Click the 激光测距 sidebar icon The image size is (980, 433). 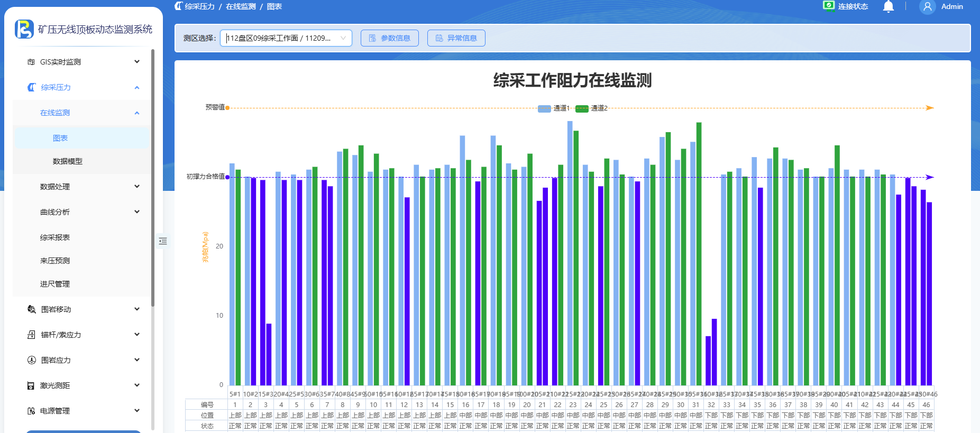31,385
